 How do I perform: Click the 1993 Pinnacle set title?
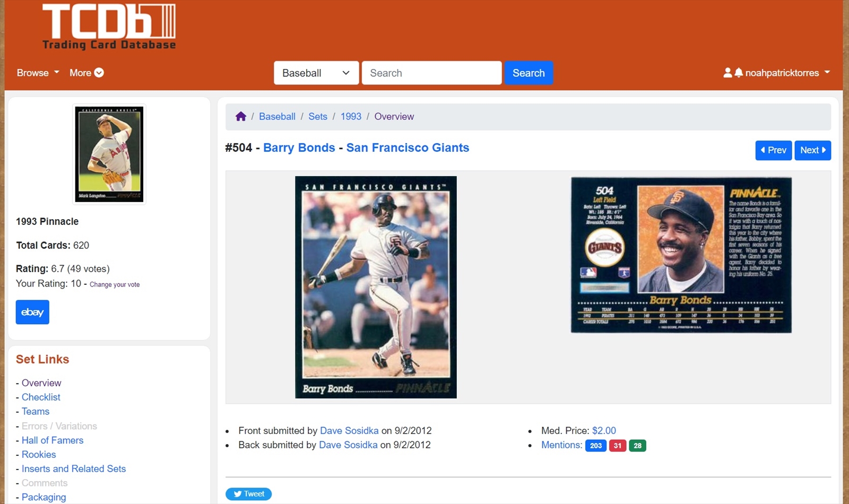pos(47,221)
